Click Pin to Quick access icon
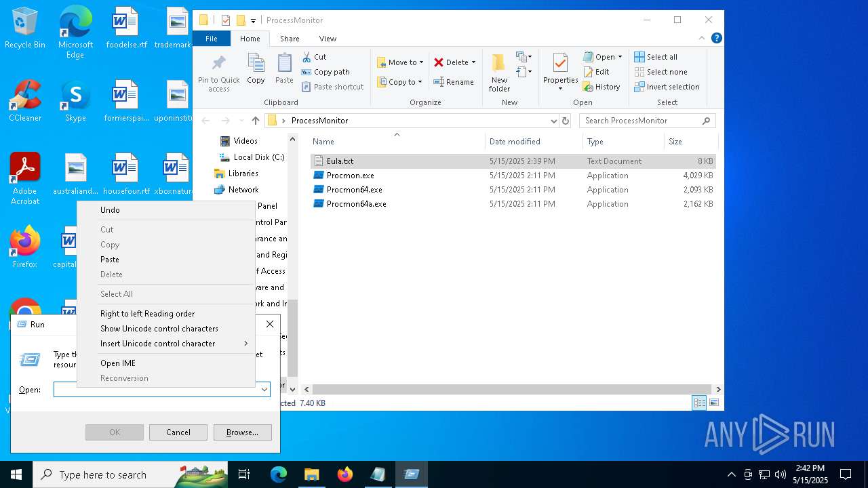The height and width of the screenshot is (488, 868). click(218, 73)
